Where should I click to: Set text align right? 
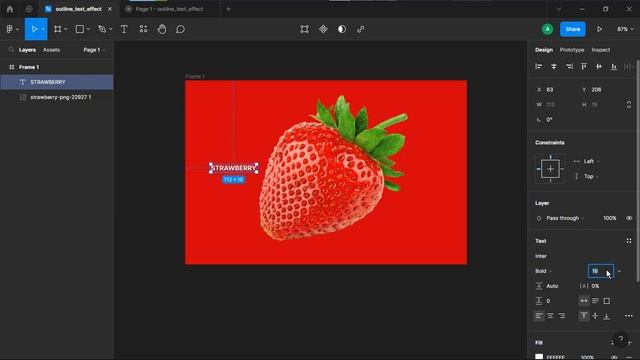coord(562,316)
